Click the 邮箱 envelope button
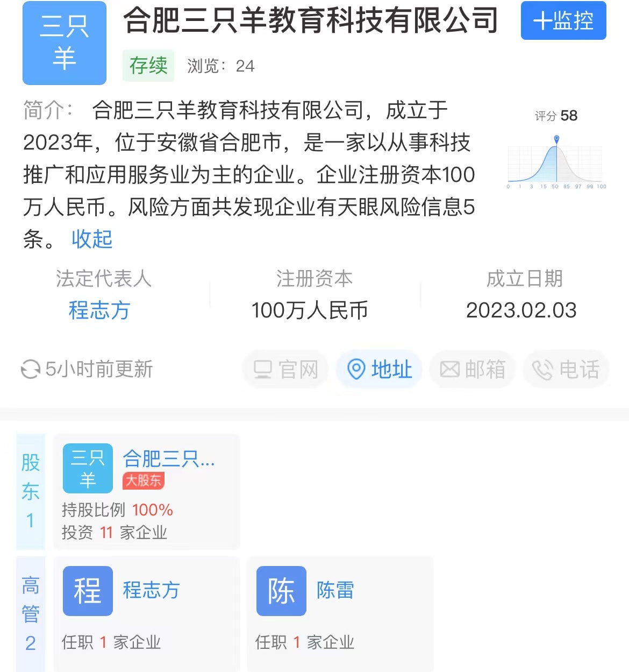This screenshot has height=672, width=629. coord(473,370)
